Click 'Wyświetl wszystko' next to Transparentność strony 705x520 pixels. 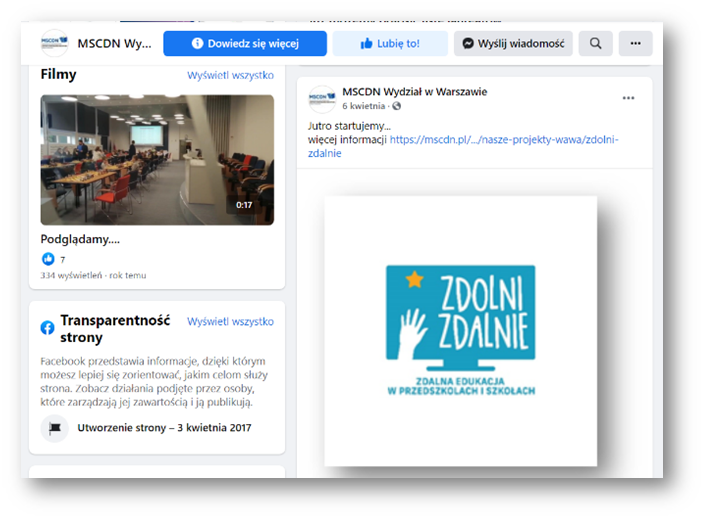[230, 321]
